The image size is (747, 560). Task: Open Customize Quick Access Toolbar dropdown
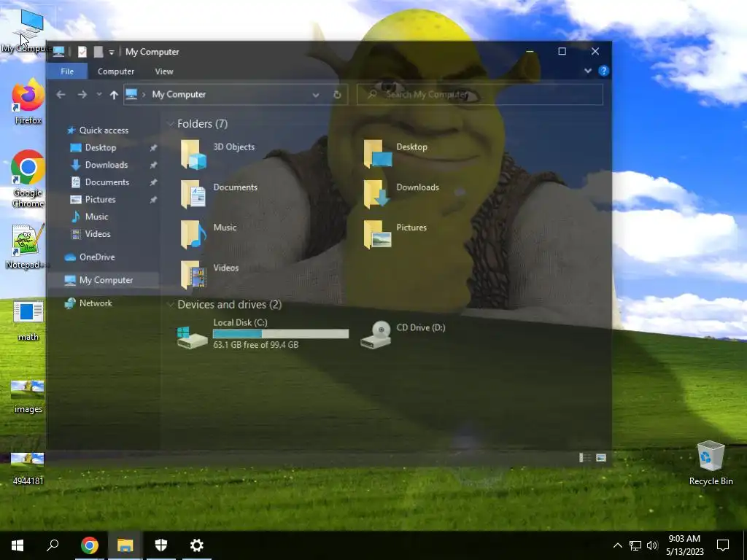click(x=112, y=52)
